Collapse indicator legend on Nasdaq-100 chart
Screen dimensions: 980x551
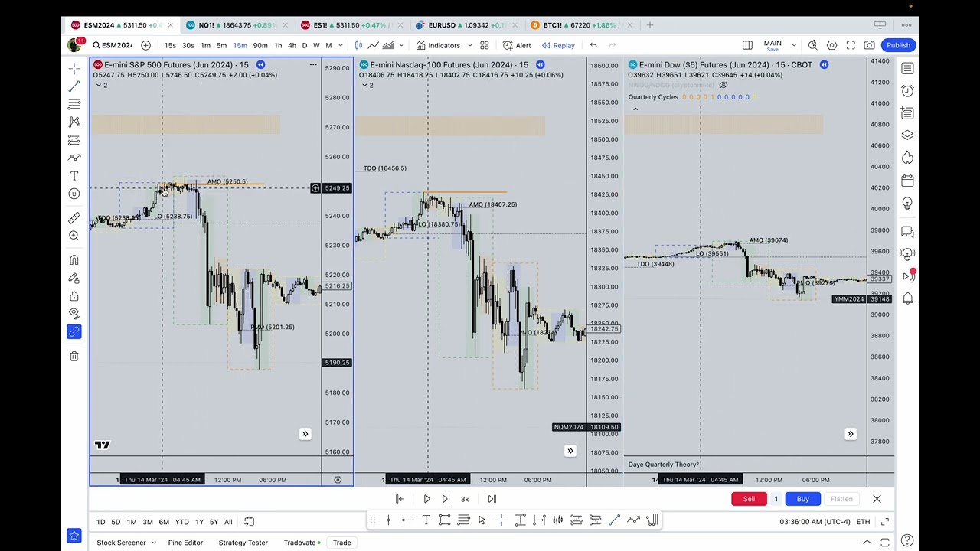coord(364,85)
